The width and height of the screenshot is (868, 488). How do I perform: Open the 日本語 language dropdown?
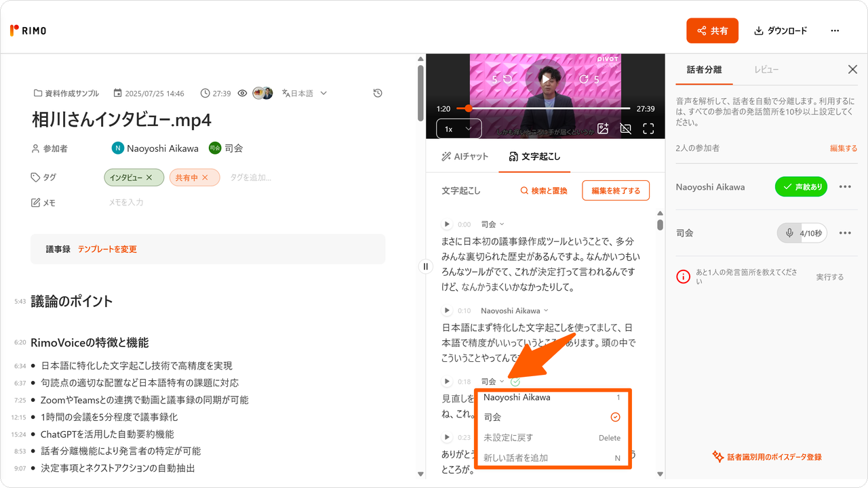pos(304,94)
